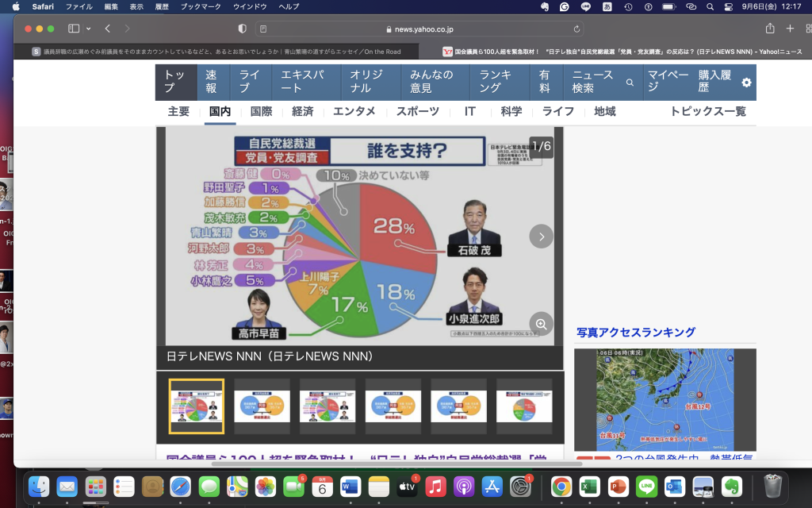
Task: Click the privacy shield icon in toolbar
Action: pos(242,29)
